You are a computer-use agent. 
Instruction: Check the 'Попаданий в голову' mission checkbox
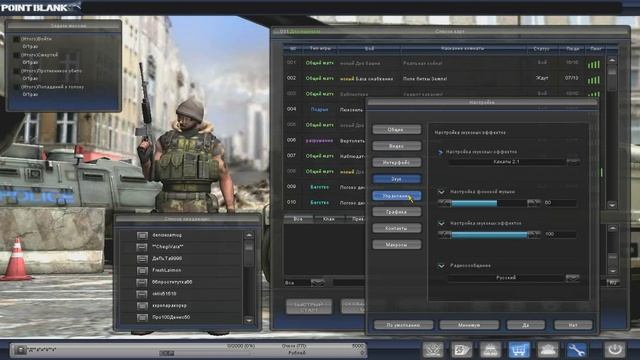point(16,87)
